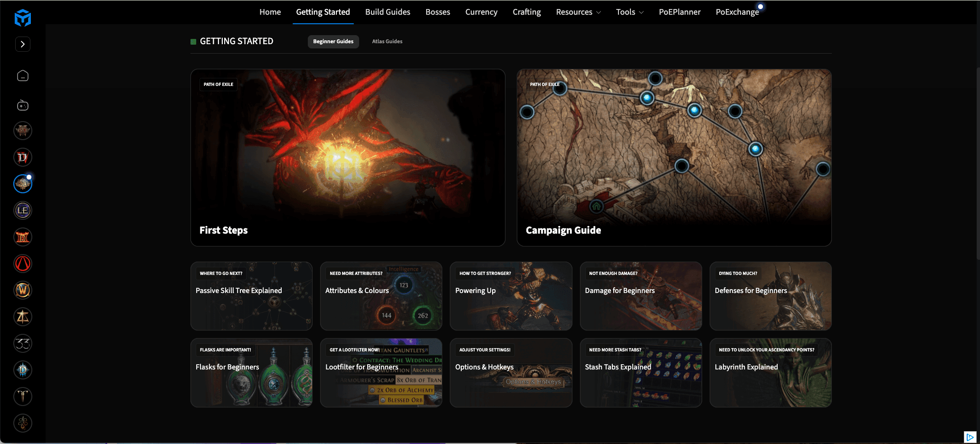
Task: Select the Torchlight T sidebar icon
Action: pos(23,397)
